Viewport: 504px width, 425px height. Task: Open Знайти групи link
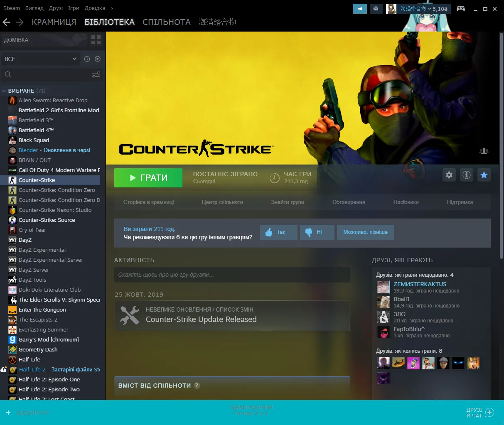coord(288,202)
